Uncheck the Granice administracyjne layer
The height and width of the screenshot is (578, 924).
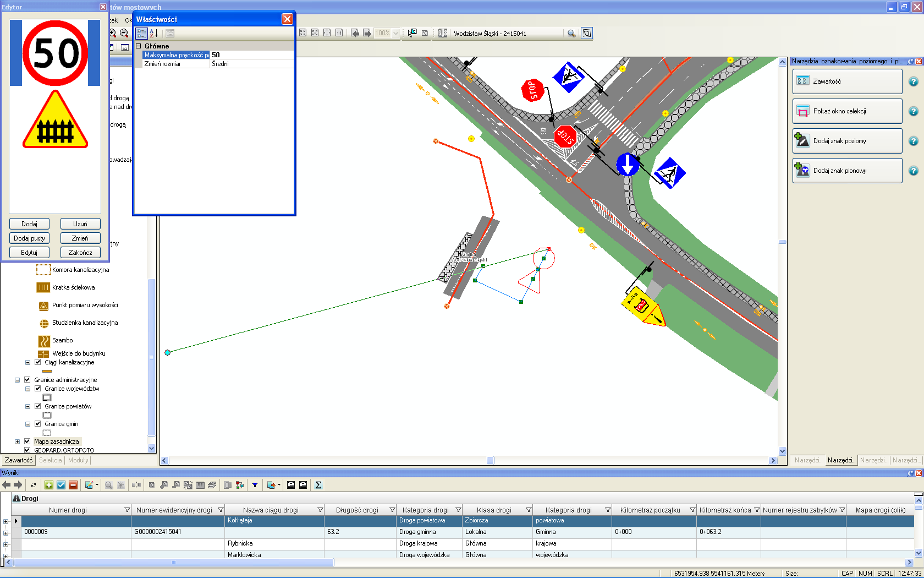tap(27, 380)
